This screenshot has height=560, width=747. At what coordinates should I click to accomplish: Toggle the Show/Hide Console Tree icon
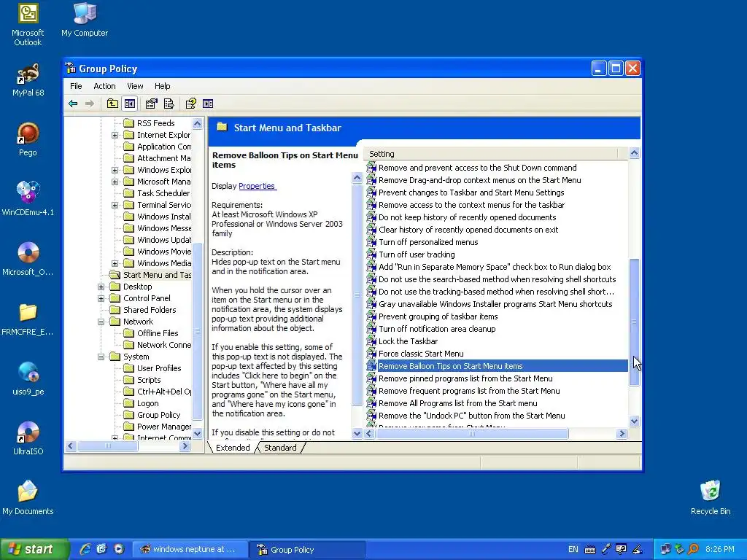pyautogui.click(x=130, y=104)
